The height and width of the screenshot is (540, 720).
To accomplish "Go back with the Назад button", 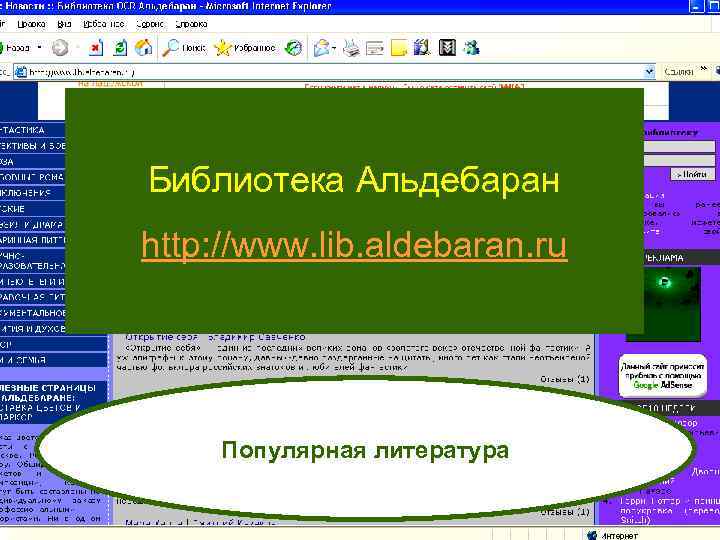I will pos(14,48).
